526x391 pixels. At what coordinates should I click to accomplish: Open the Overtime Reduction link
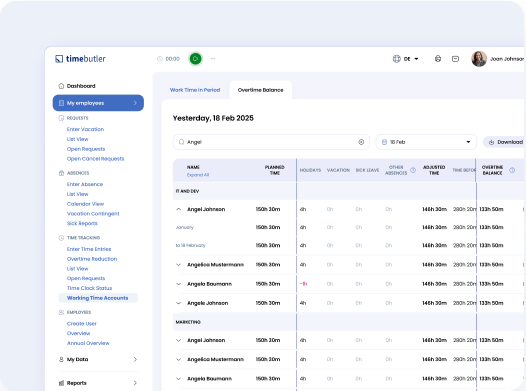click(x=92, y=259)
